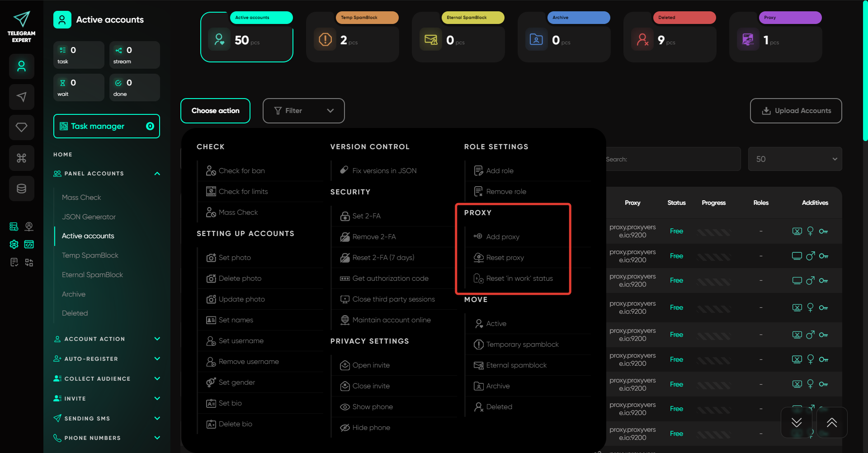Open the Filter dropdown
Viewport: 868px width, 453px height.
tap(303, 111)
